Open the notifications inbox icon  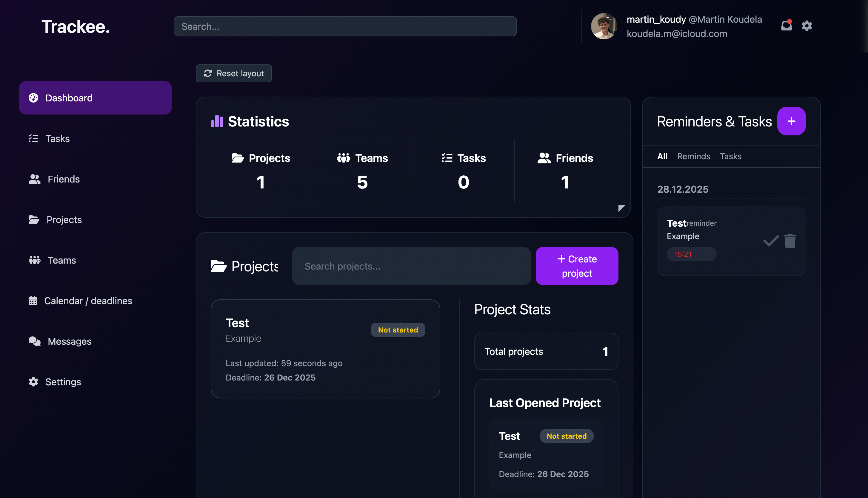tap(786, 26)
